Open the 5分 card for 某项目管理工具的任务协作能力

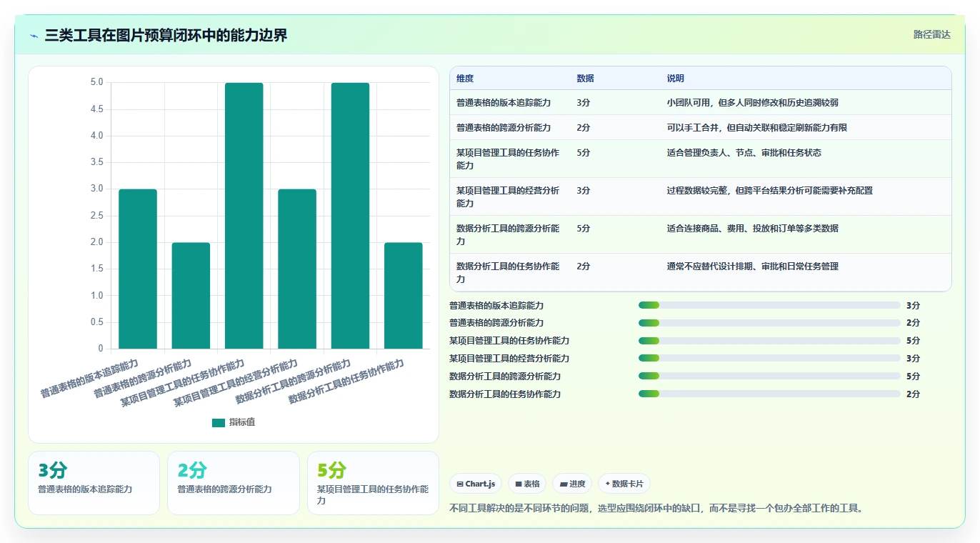pyautogui.click(x=373, y=483)
